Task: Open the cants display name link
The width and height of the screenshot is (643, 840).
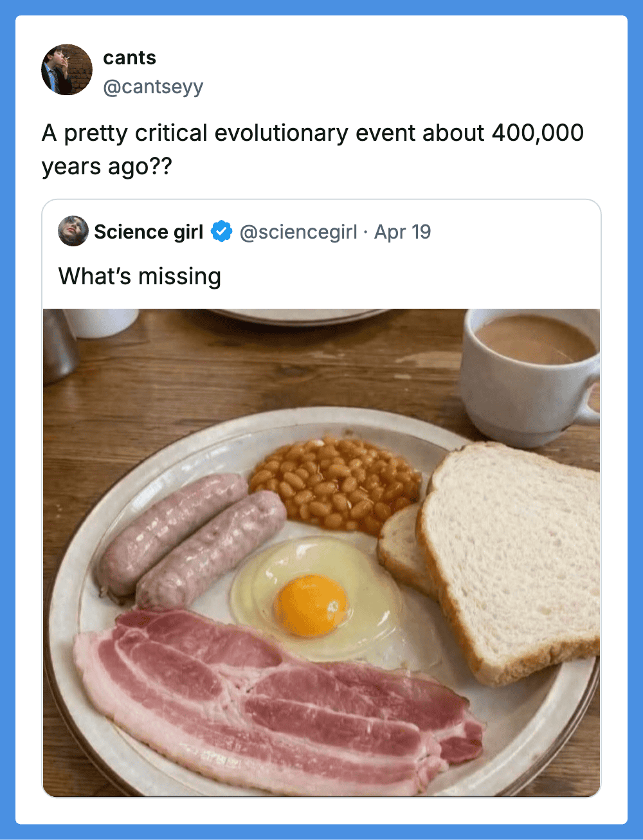Action: [129, 58]
